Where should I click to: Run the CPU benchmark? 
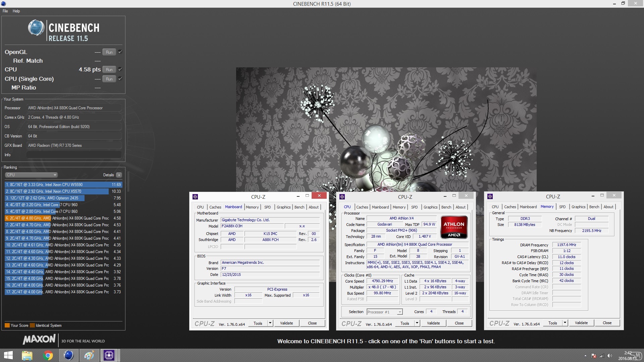[x=109, y=70]
